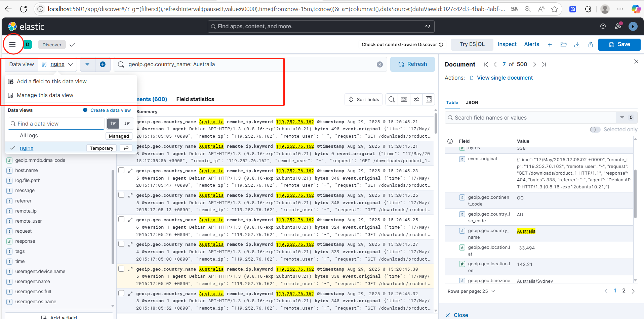Click the Save button
Screen dimensions: 644x319
[x=619, y=44]
